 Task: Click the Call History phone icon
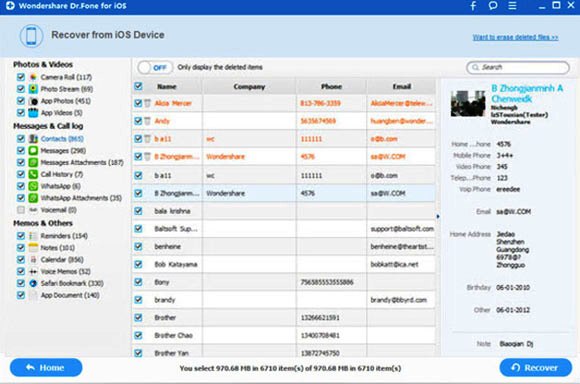tap(33, 174)
